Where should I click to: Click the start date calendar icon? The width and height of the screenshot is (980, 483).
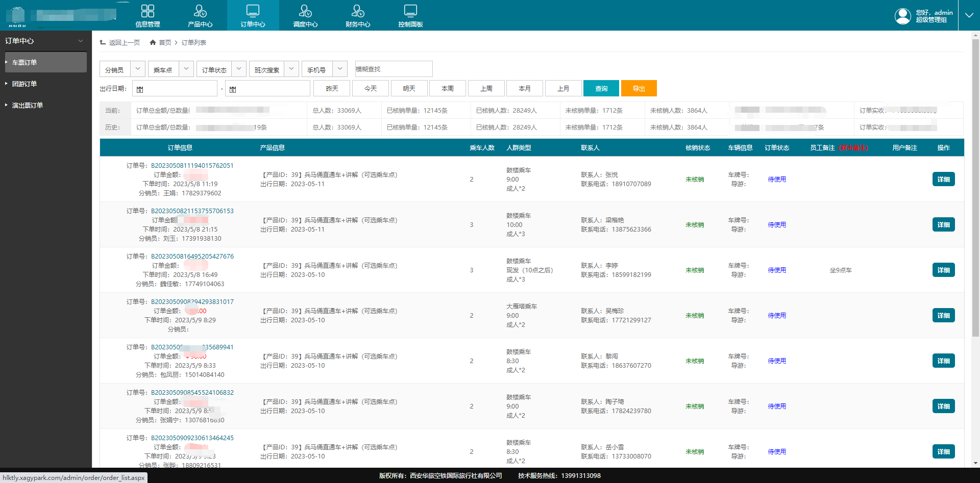[140, 89]
